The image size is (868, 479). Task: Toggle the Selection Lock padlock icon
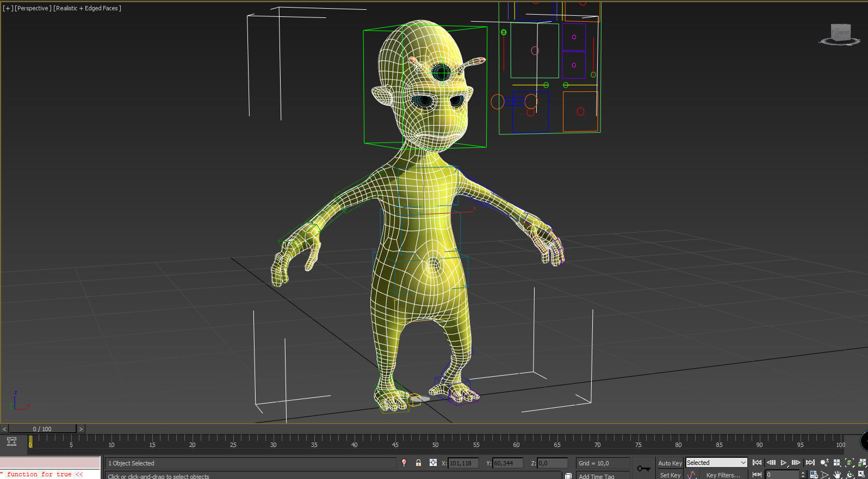coord(418,463)
